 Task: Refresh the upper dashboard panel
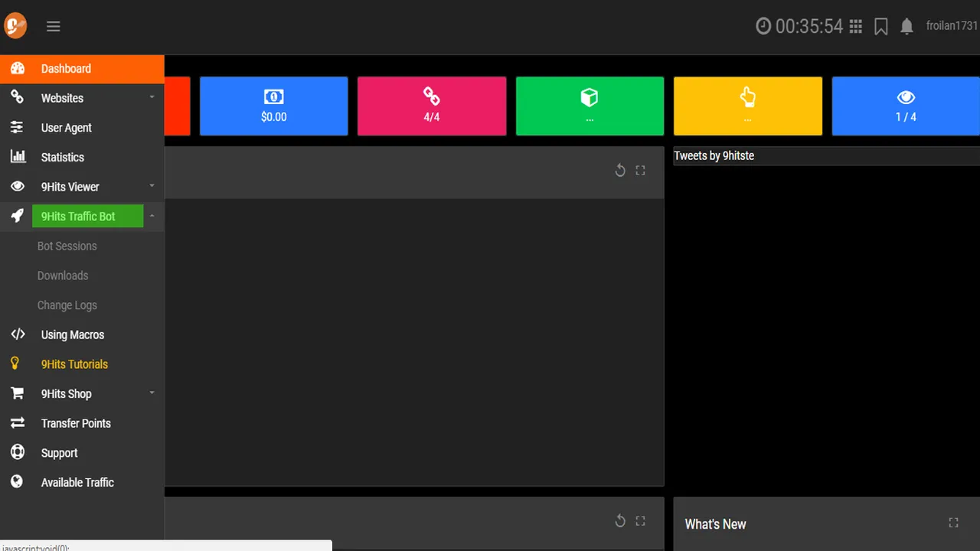point(620,171)
